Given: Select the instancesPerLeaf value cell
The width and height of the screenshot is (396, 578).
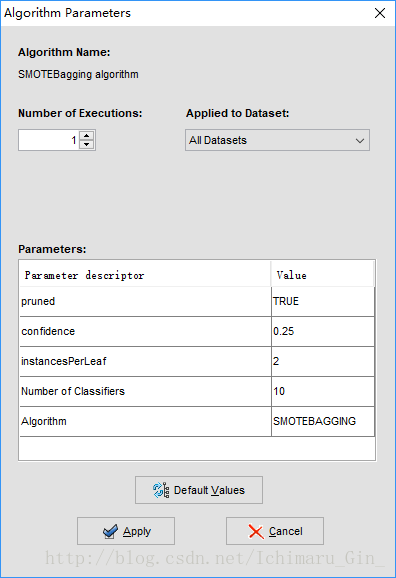Looking at the screenshot, I should coord(323,361).
